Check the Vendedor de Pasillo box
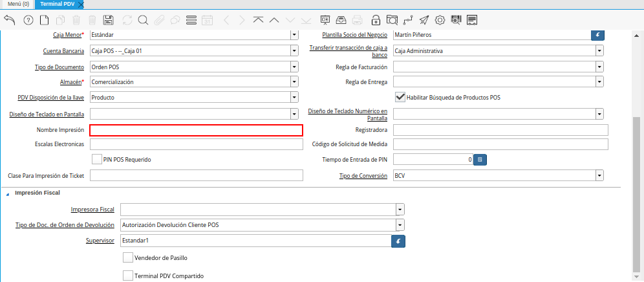Image resolution: width=644 pixels, height=282 pixels. (x=128, y=258)
